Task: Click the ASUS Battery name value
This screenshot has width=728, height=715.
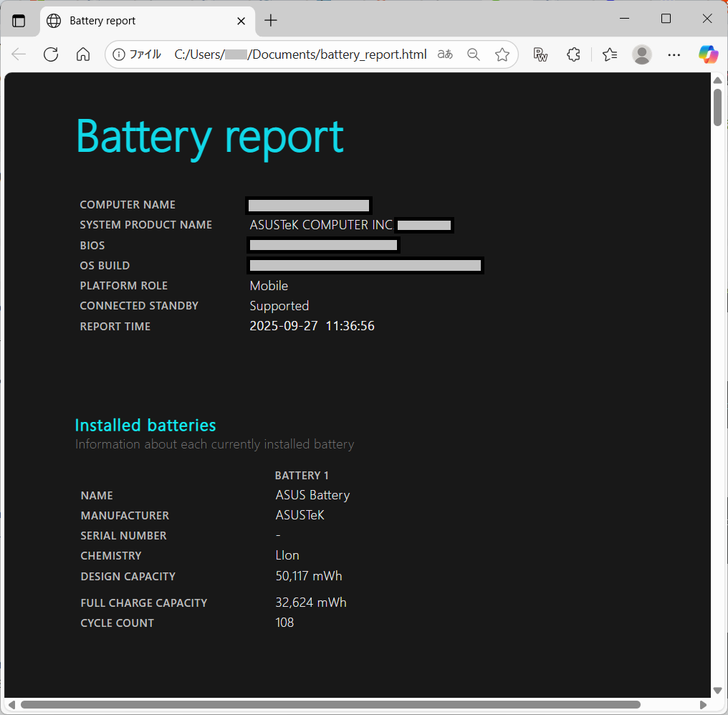Action: click(x=312, y=495)
